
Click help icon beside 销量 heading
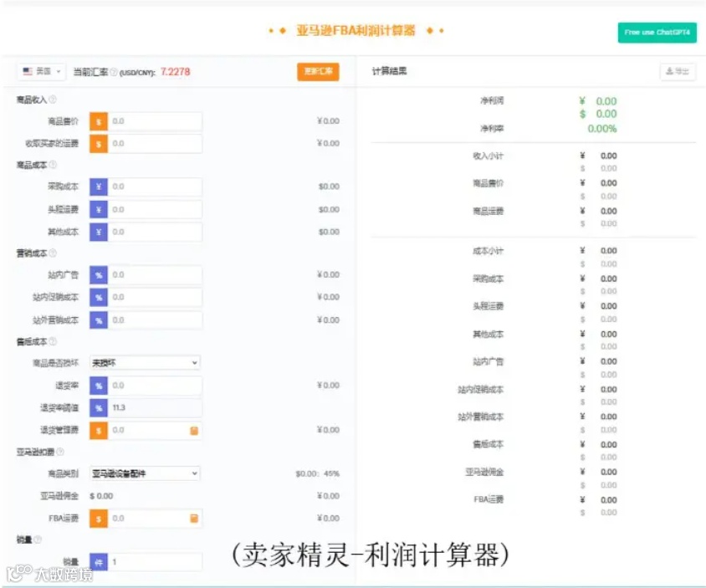(38, 539)
